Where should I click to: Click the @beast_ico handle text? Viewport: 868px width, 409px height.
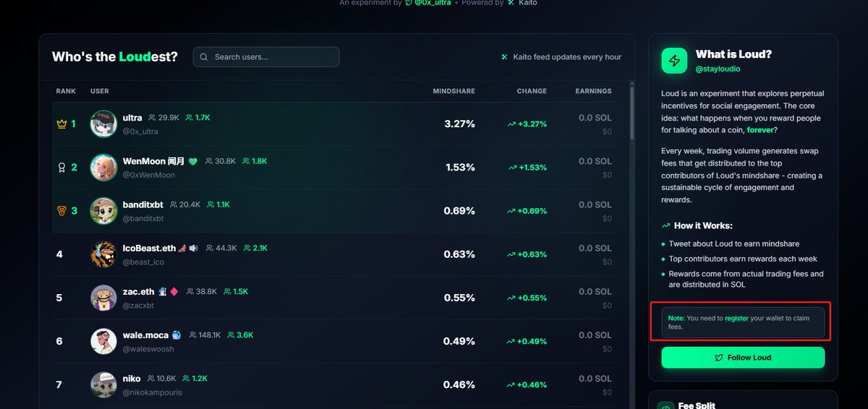tap(143, 262)
